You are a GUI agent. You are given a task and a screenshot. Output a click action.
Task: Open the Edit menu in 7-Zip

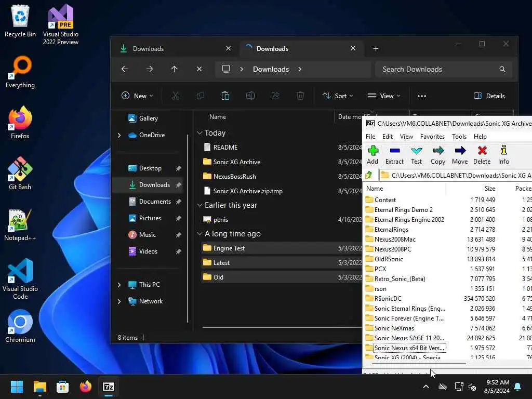[x=388, y=137]
